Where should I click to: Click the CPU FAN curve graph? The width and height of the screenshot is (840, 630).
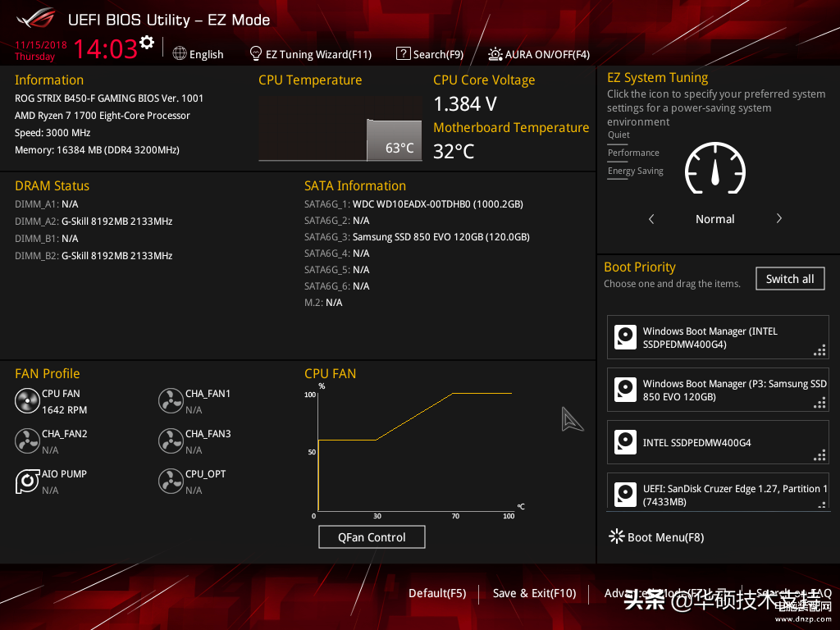click(x=415, y=451)
